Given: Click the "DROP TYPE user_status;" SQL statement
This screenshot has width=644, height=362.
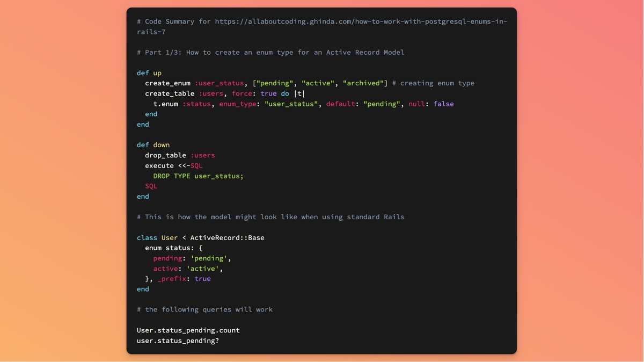Looking at the screenshot, I should (199, 176).
